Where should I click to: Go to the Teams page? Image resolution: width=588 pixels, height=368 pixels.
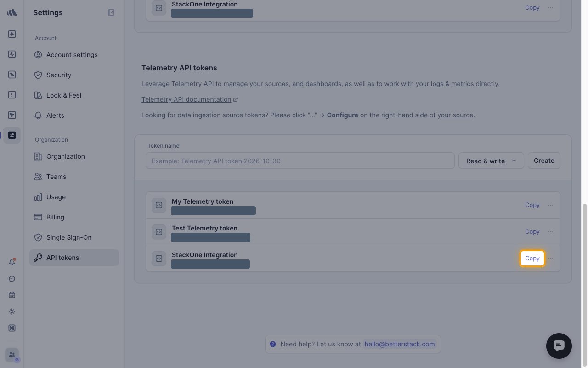coord(74,177)
